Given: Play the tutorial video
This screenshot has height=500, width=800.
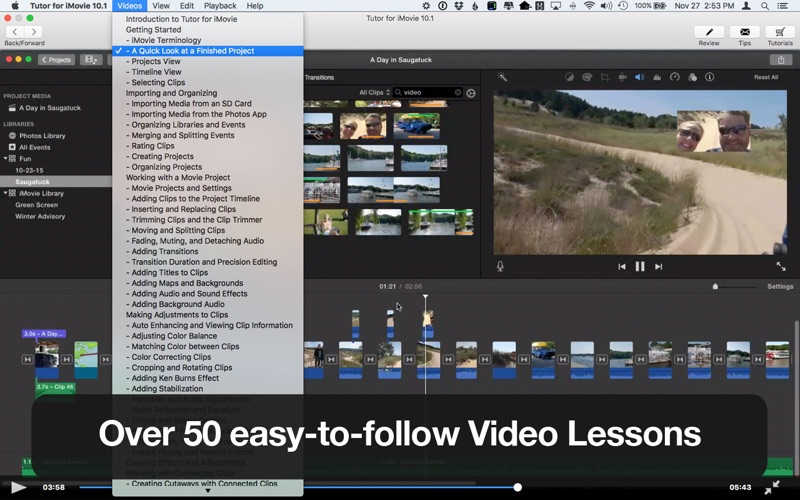Looking at the screenshot, I should (x=18, y=487).
